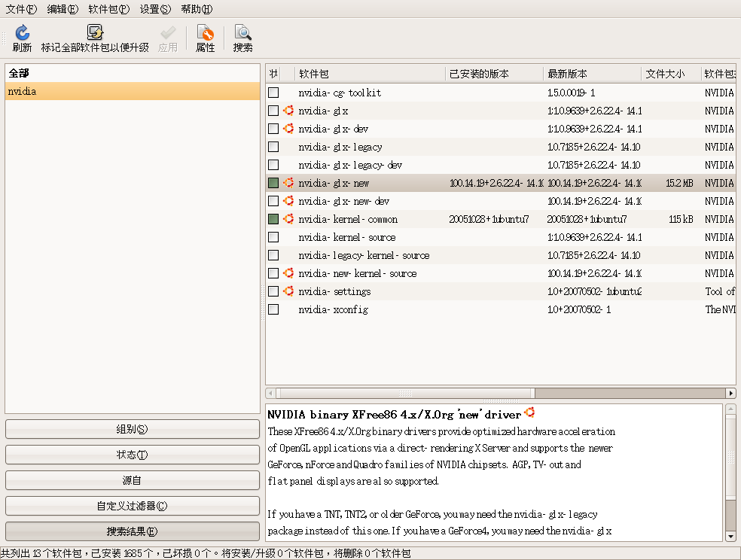741x560 pixels.
Task: Click down arrow of description scrollbar
Action: [730, 537]
